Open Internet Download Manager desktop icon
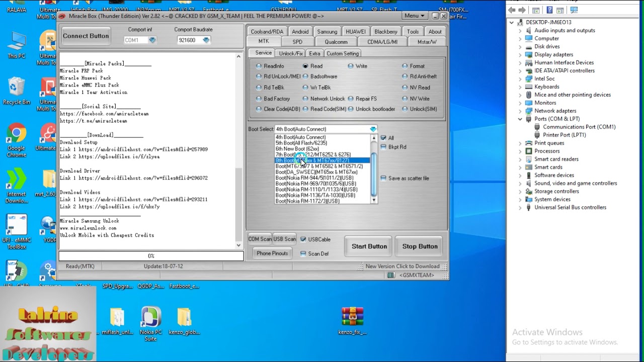Image resolution: width=644 pixels, height=362 pixels. 16,185
